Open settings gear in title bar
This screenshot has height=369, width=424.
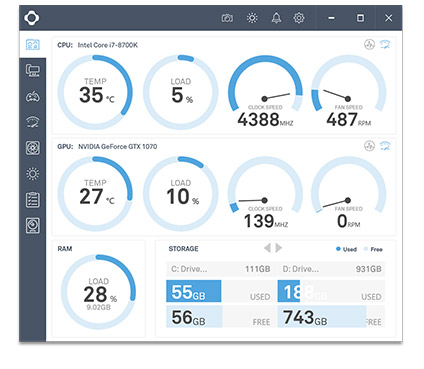click(x=299, y=18)
